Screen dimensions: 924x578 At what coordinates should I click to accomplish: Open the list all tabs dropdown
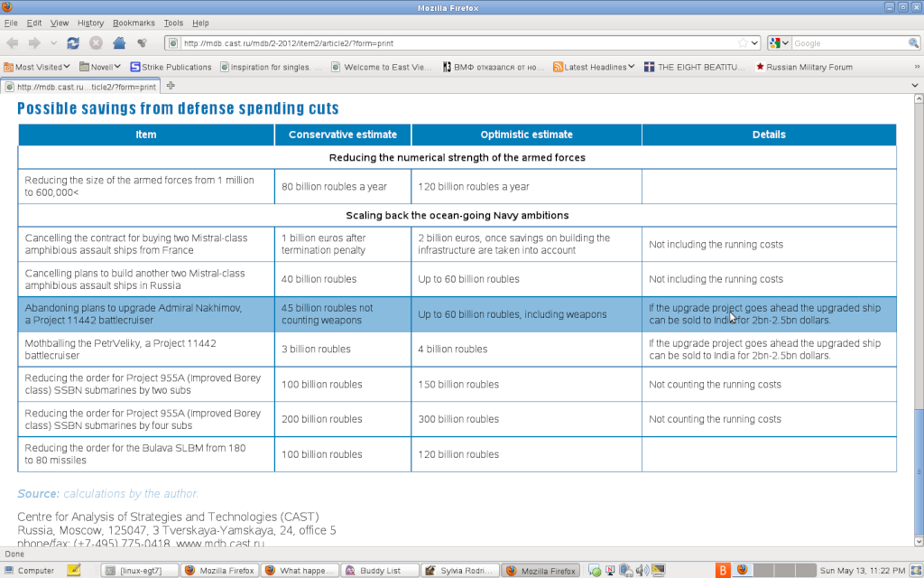[x=915, y=86]
